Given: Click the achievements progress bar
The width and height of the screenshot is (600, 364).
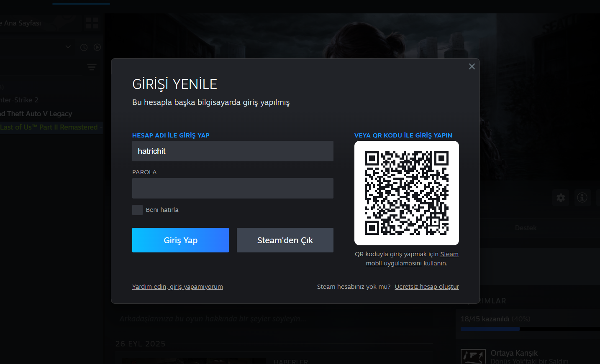Looking at the screenshot, I should [x=530, y=329].
